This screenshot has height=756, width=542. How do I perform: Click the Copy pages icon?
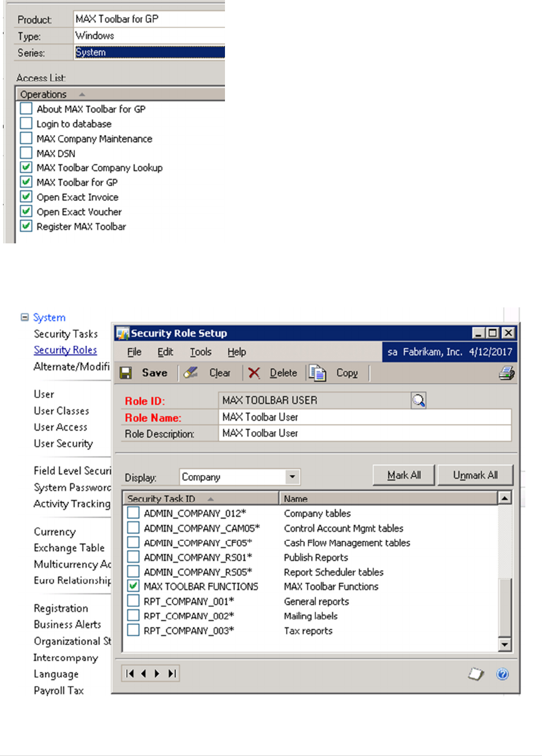click(x=317, y=373)
